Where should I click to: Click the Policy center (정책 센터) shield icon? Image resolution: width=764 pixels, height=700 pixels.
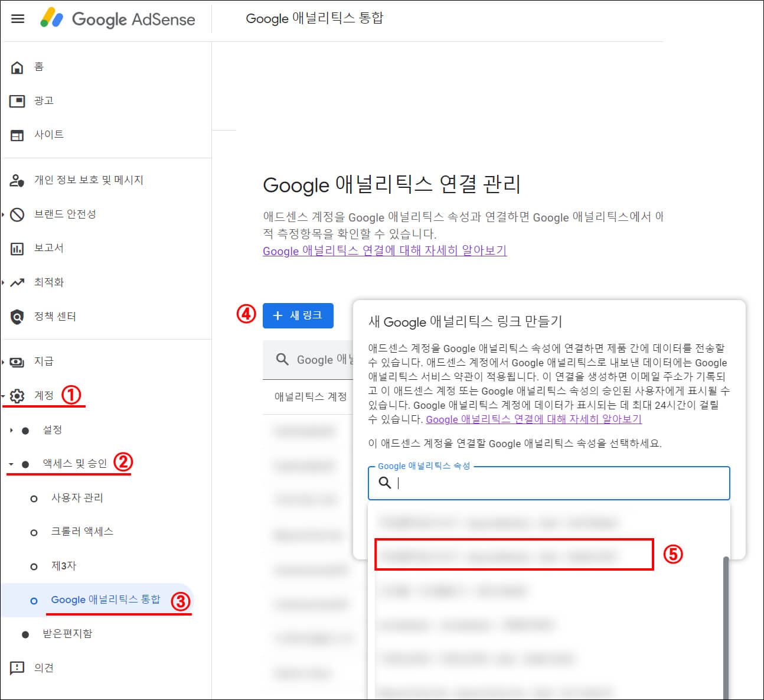coord(17,317)
